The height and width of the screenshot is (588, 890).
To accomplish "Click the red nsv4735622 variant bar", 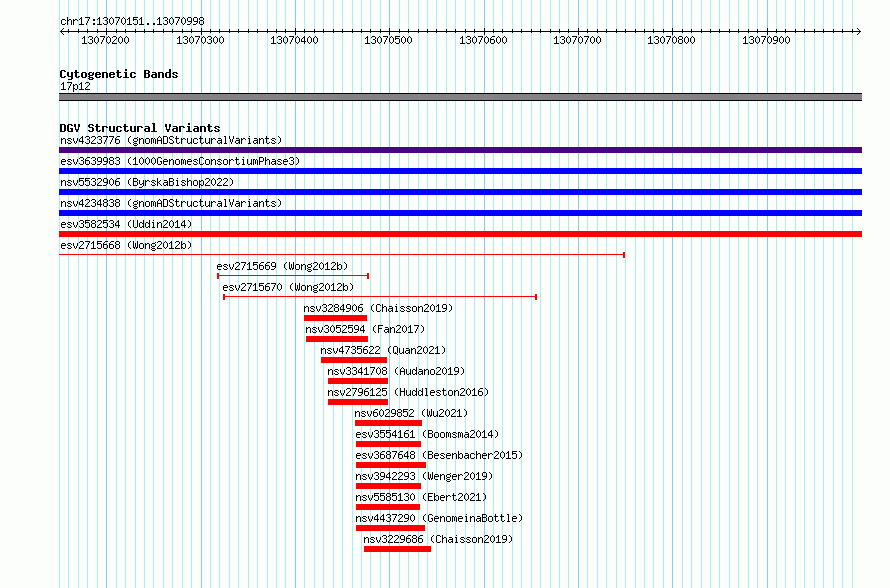I will point(354,360).
